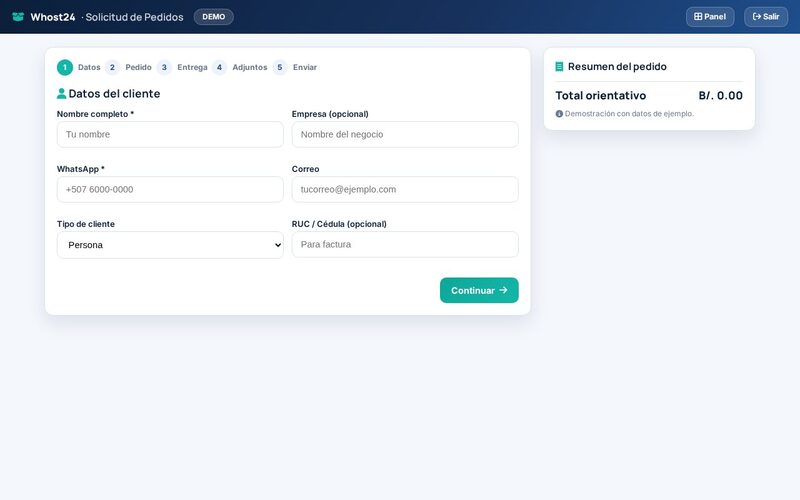Click the Correo field label
Image resolution: width=800 pixels, height=500 pixels.
306,169
